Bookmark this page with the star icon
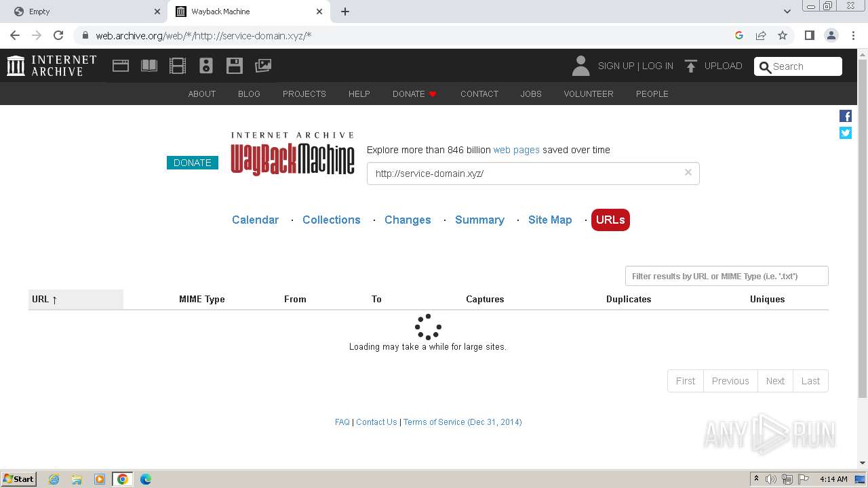 (x=783, y=35)
